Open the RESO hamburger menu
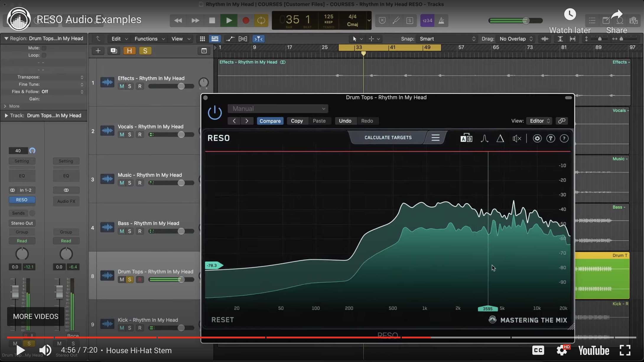 (x=435, y=138)
